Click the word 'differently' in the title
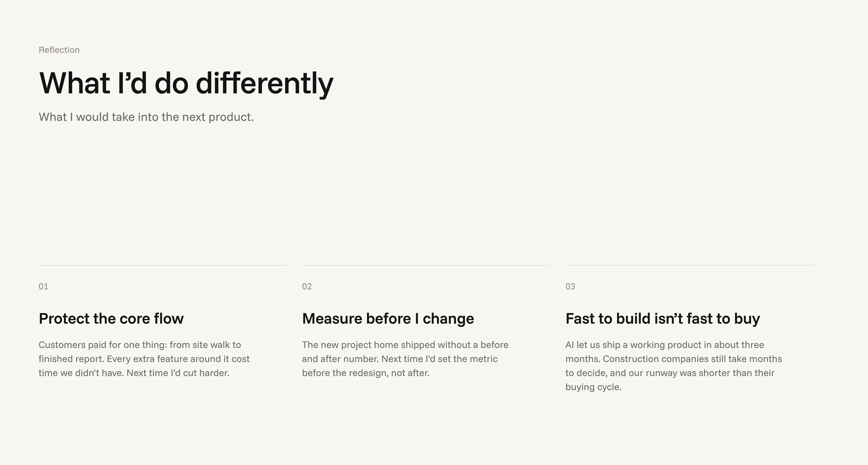 tap(264, 84)
